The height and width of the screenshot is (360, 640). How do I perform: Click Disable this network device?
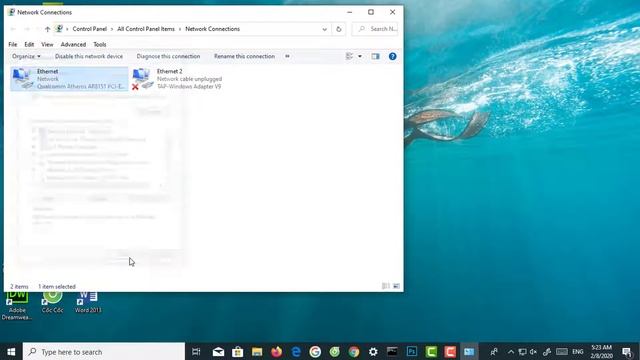tap(89, 56)
